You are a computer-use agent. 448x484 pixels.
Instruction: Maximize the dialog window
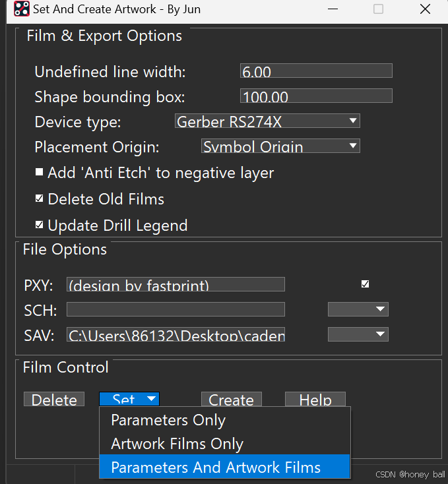[x=378, y=9]
